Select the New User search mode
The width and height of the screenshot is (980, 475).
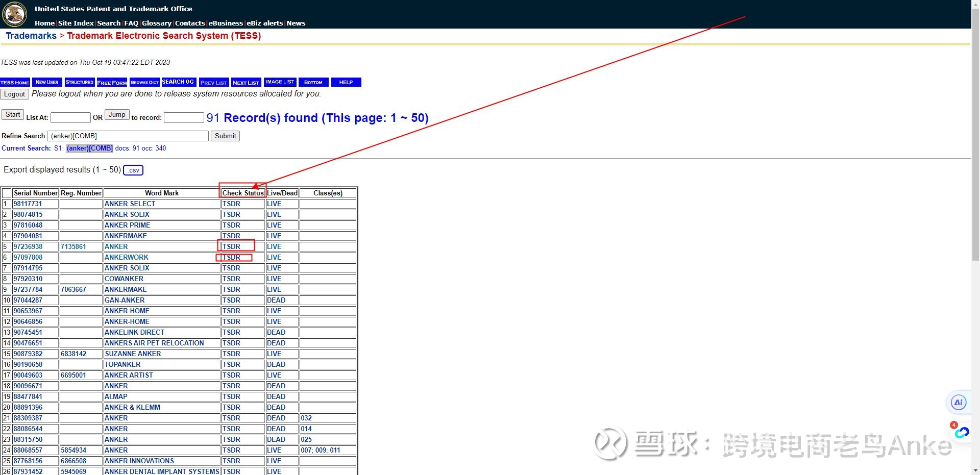click(x=46, y=82)
